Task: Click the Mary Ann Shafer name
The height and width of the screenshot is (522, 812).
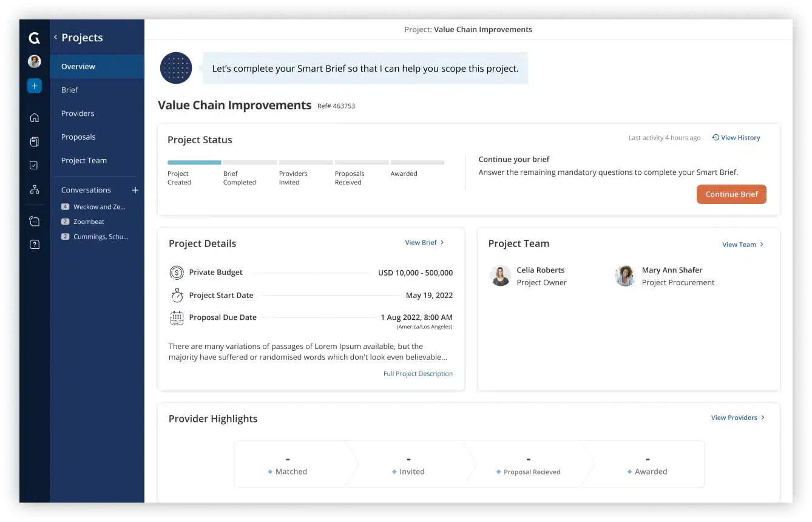Action: point(672,270)
